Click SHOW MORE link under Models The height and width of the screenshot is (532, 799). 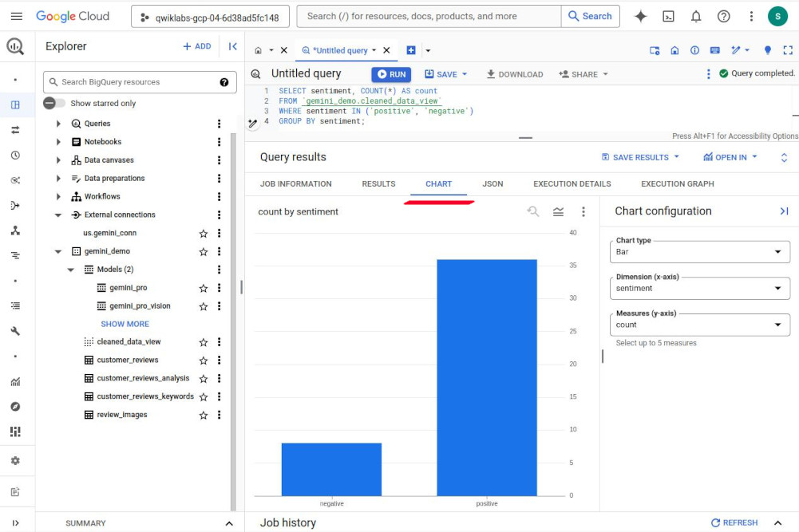(x=125, y=324)
